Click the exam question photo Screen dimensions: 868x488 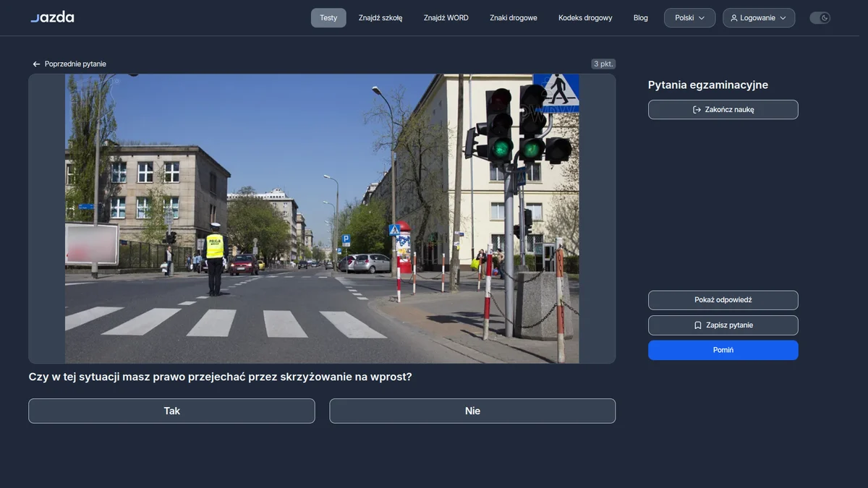322,218
